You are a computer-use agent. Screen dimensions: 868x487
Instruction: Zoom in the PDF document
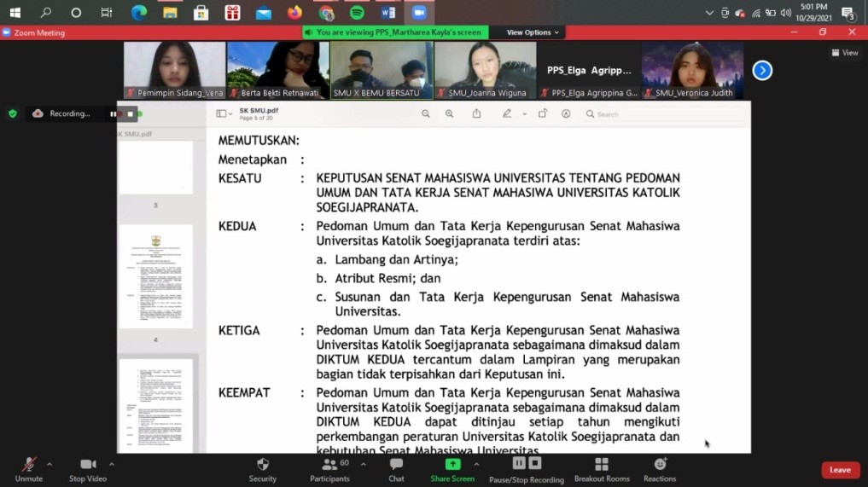(x=450, y=114)
